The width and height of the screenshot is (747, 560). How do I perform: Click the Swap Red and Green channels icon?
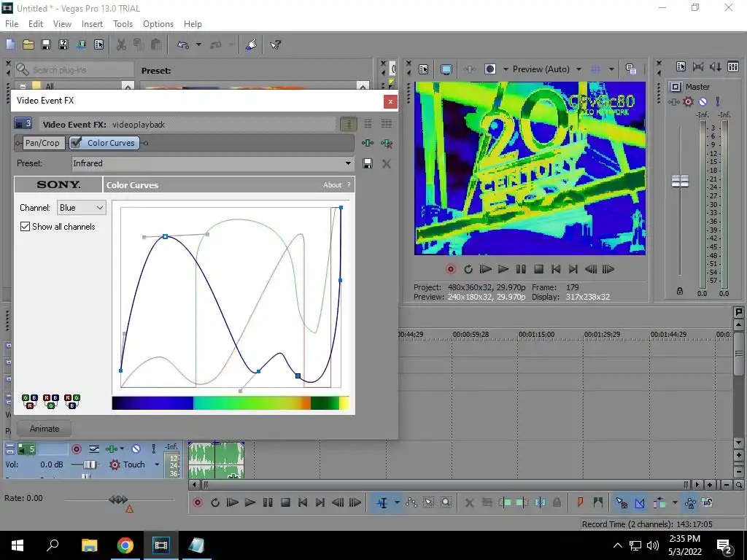coord(72,402)
